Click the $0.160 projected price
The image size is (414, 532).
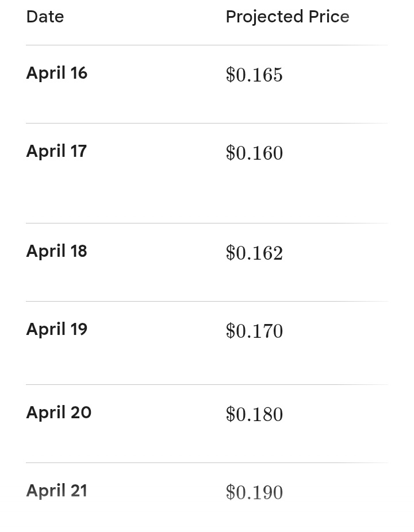[254, 153]
